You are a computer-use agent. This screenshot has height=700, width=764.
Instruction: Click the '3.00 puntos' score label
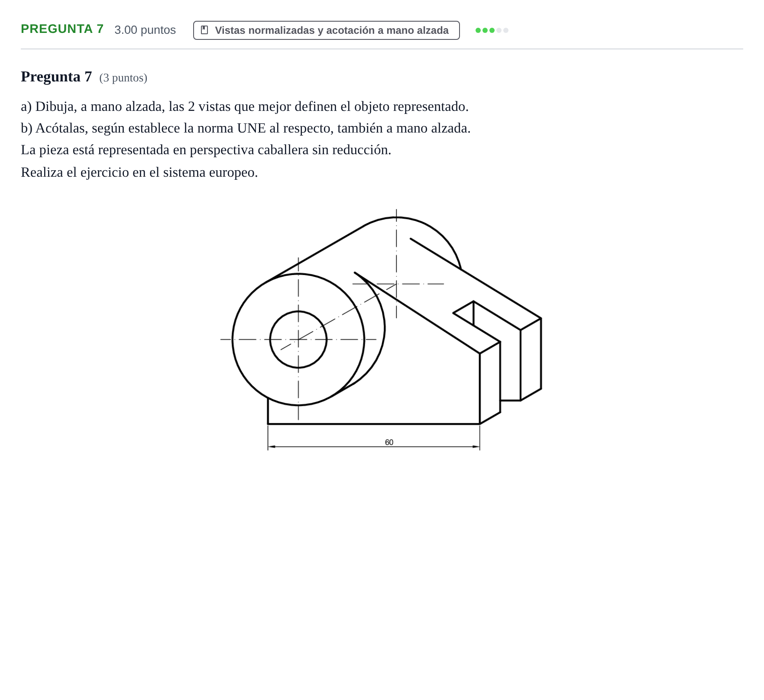pos(145,30)
